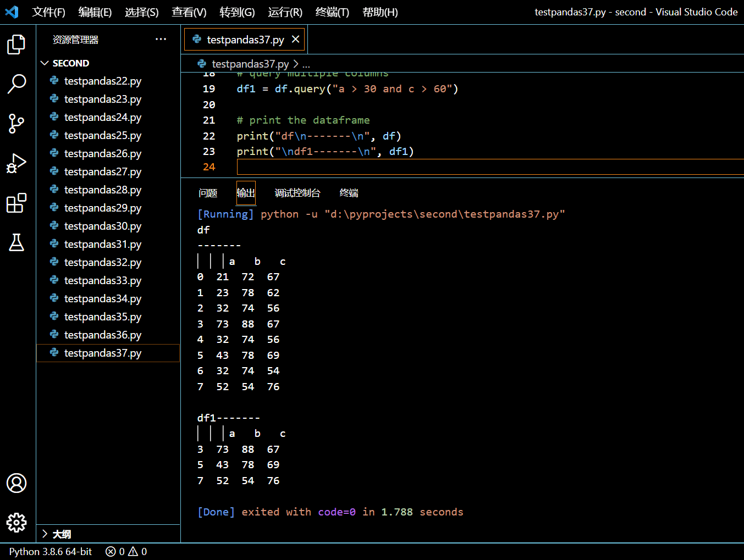Screen dimensions: 744x560
Task: Click the breadcrumb ellipsis symbol
Action: coord(306,64)
